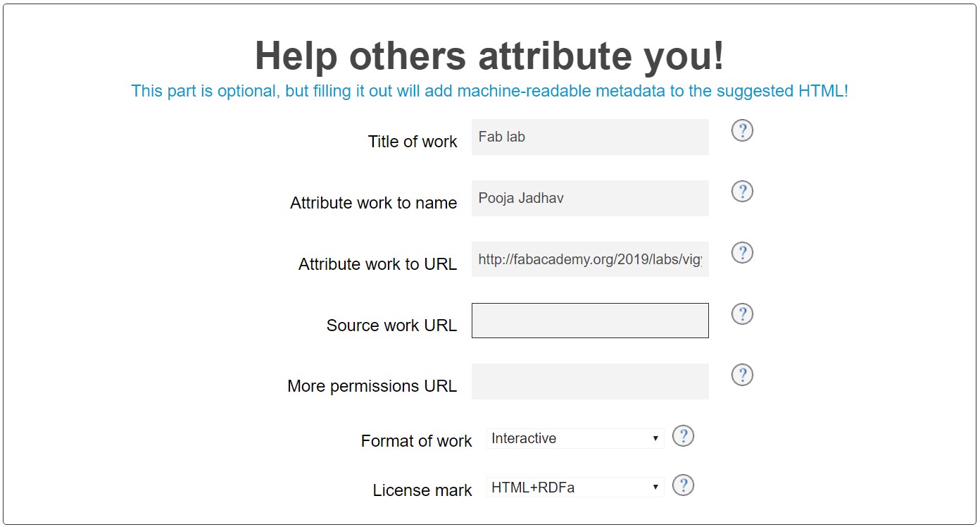Click the empty More permissions URL field

[x=589, y=382]
